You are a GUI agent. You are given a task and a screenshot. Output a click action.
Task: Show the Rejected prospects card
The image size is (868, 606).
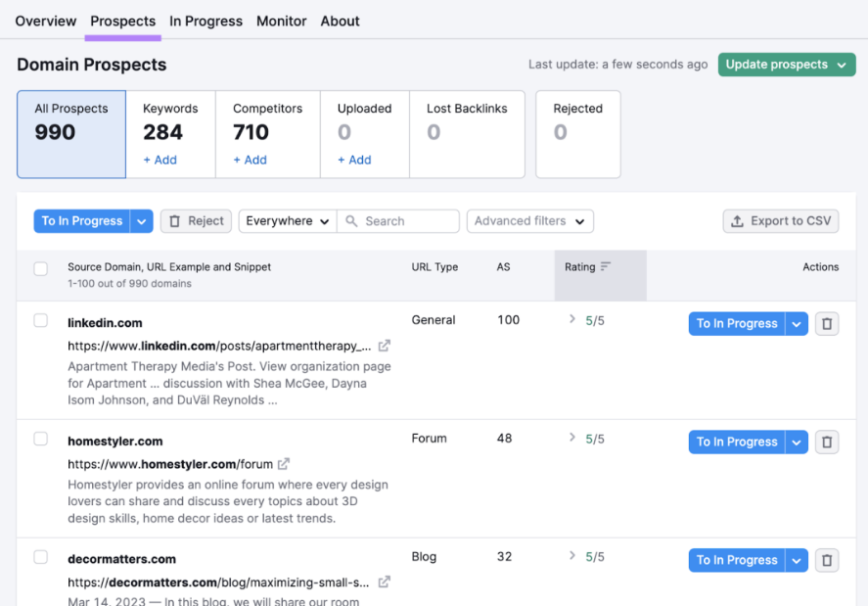pyautogui.click(x=578, y=134)
